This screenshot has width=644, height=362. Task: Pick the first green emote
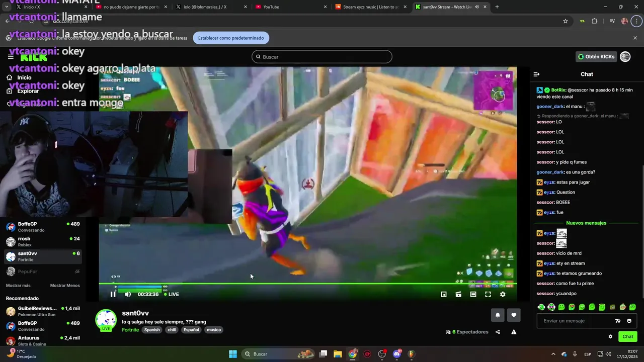pos(541,307)
